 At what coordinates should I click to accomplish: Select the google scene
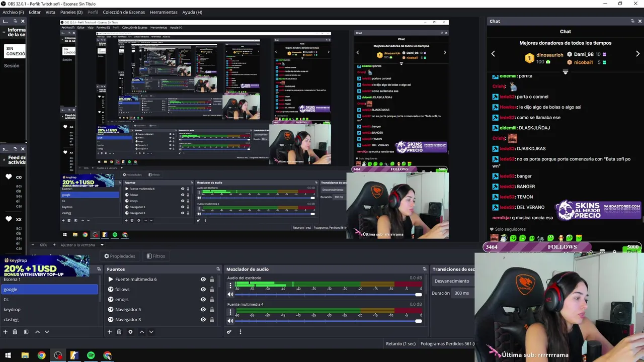pos(49,290)
